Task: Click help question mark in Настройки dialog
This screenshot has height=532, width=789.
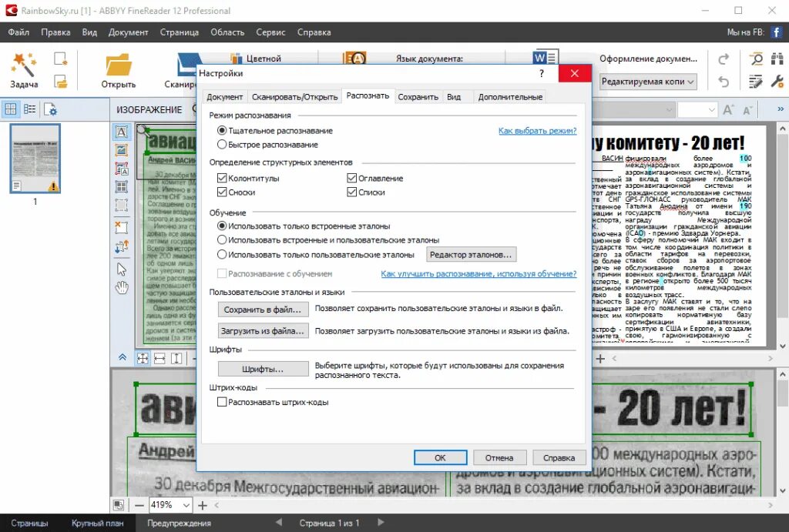Action: (x=542, y=73)
